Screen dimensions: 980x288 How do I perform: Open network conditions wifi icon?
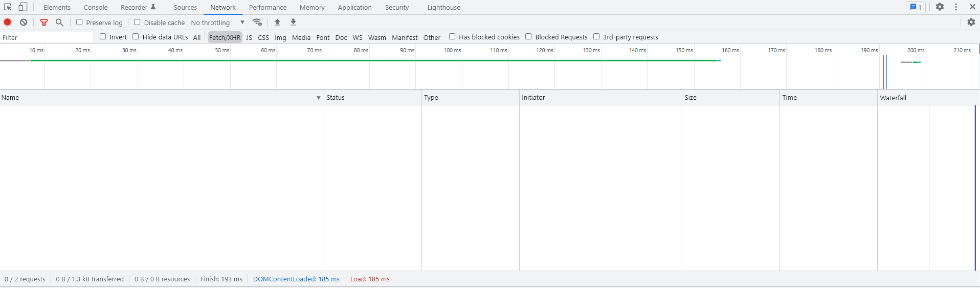pos(257,22)
